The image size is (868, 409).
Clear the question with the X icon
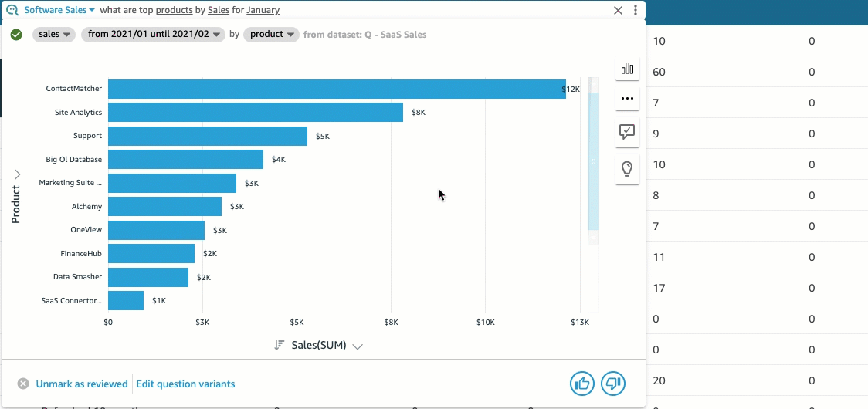[x=619, y=10]
